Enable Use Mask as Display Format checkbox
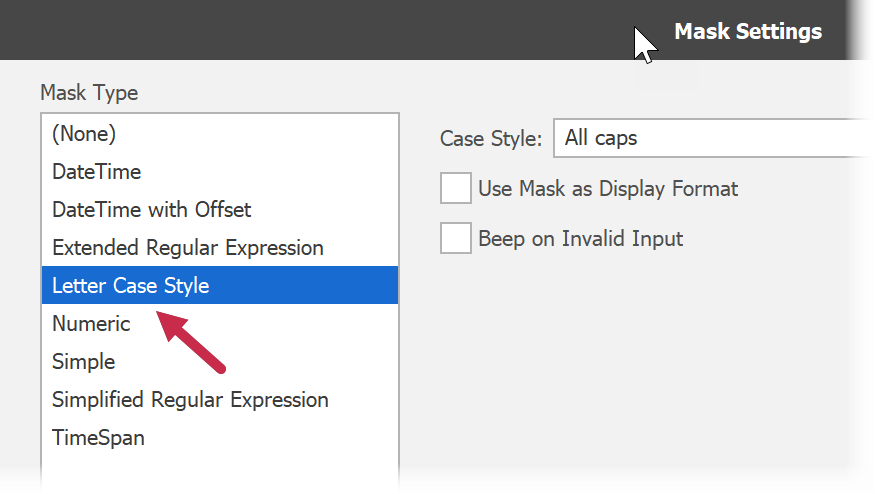The width and height of the screenshot is (876, 494). (456, 188)
